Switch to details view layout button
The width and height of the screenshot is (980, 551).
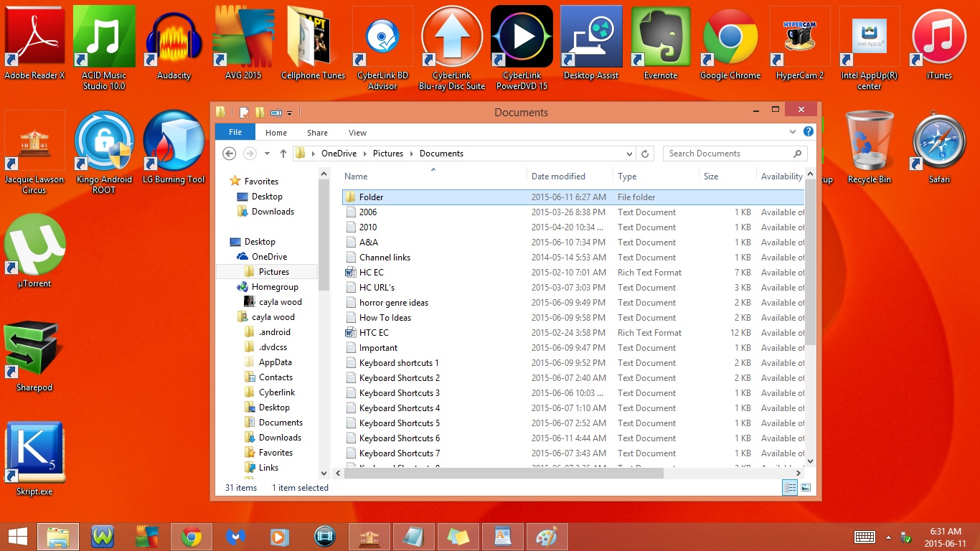(790, 488)
